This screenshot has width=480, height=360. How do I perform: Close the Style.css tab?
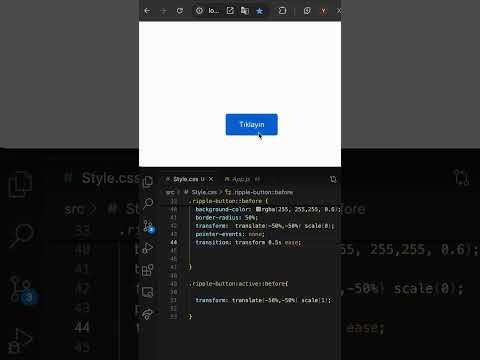pos(211,179)
